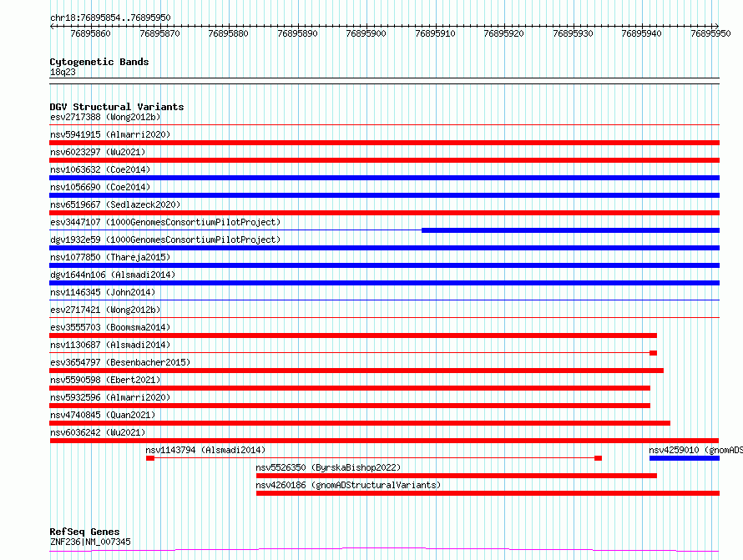Viewport: 743px width, 560px height.
Task: Click the red bar of nsv5526350
Action: [457, 476]
